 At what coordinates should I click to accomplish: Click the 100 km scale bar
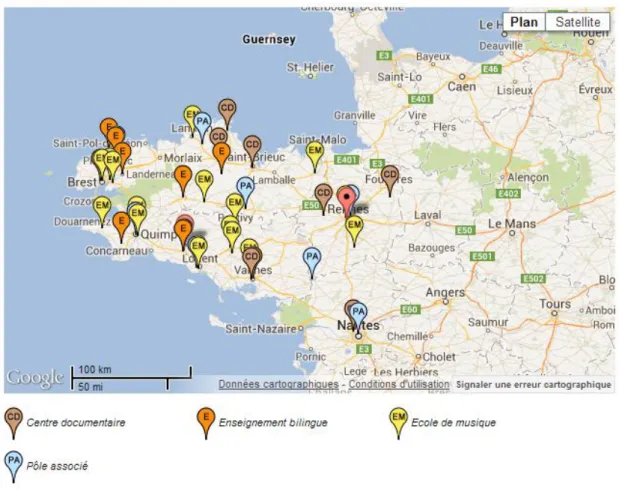[x=131, y=374]
